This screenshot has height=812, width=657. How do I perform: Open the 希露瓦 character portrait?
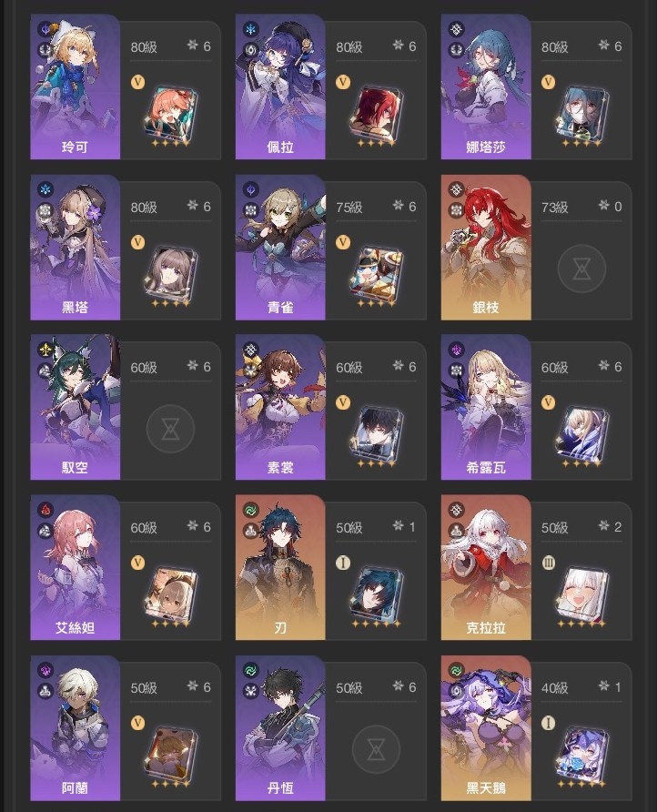click(486, 407)
